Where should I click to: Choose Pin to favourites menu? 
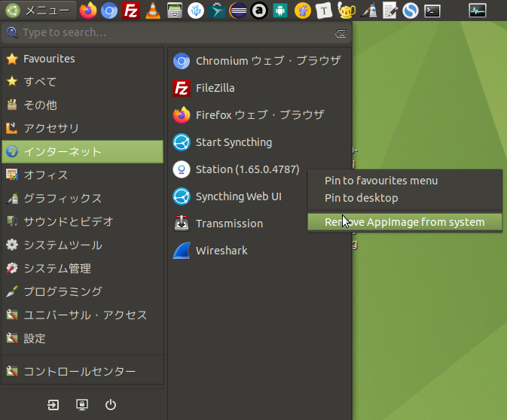tap(380, 180)
